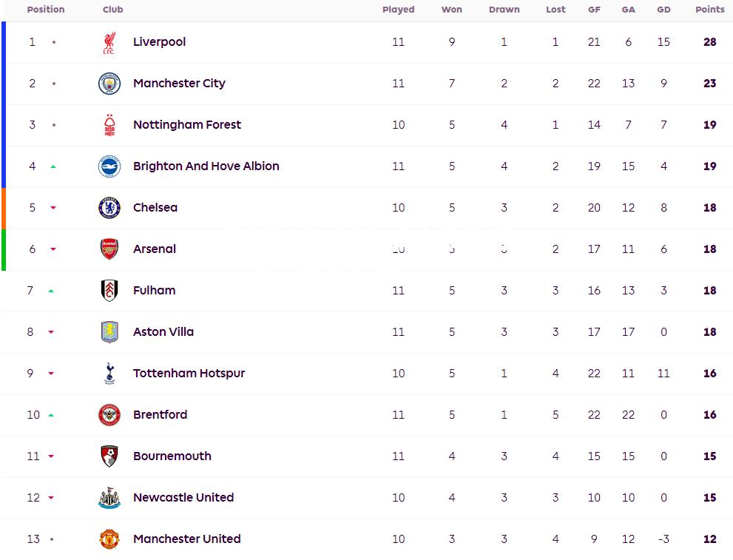This screenshot has width=733, height=560.
Task: Click the GD column header
Action: [663, 10]
